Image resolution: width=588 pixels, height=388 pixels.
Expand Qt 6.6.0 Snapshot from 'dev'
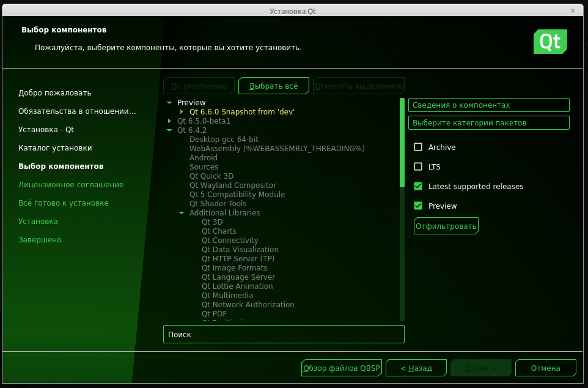tap(182, 111)
